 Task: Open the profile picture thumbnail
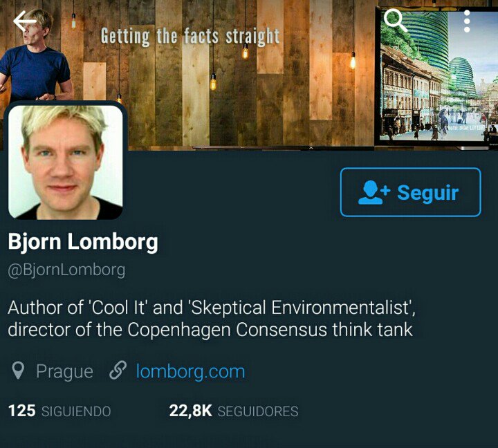66,162
